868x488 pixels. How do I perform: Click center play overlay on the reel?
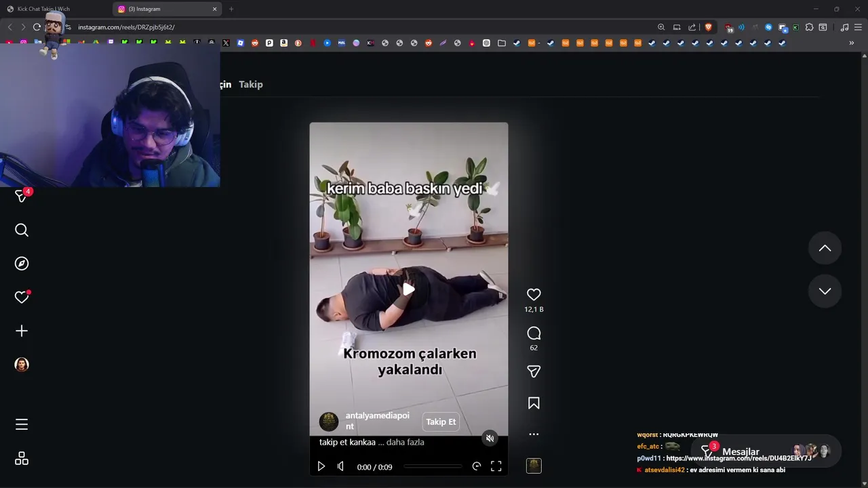[408, 290]
